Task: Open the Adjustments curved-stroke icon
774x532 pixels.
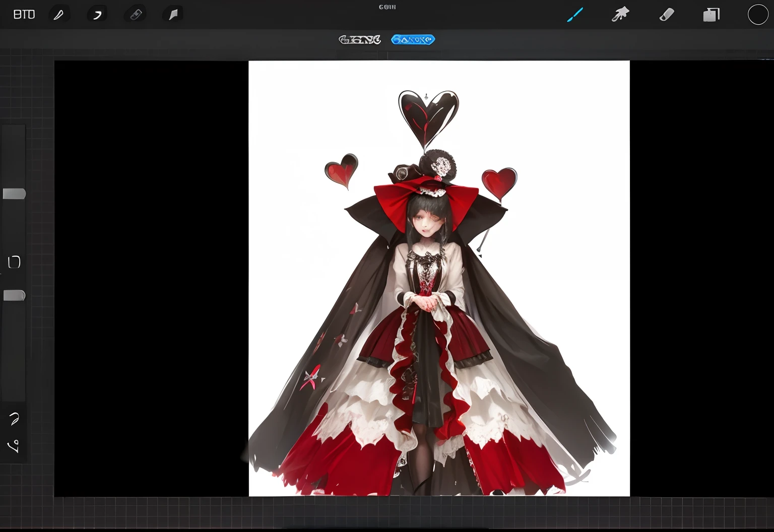Action: coord(97,15)
